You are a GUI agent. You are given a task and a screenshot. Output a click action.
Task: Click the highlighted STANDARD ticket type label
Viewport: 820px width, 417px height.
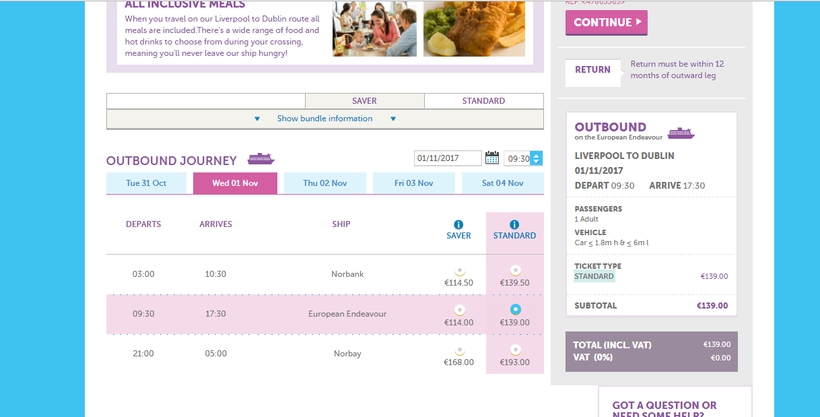click(x=594, y=276)
